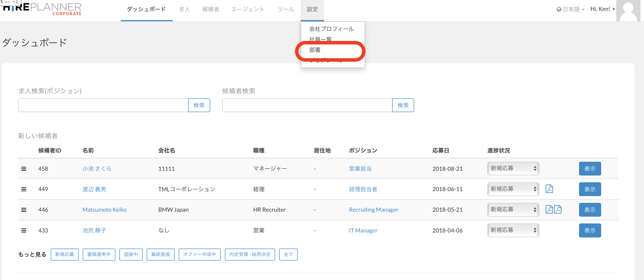Click the hamburger icon for candidate 433
Screen dimensions: 644x280
click(x=24, y=230)
